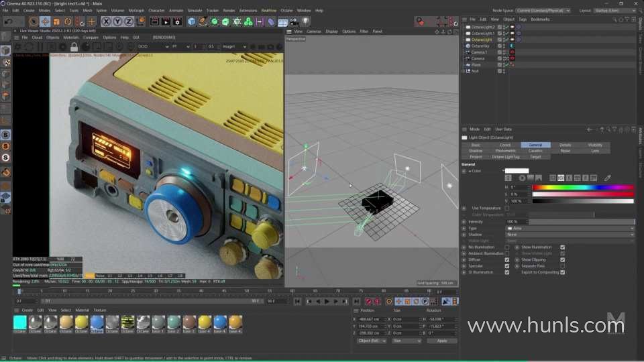This screenshot has width=644, height=362.
Task: Select the cyan Octane material thumbnail
Action: (20, 322)
